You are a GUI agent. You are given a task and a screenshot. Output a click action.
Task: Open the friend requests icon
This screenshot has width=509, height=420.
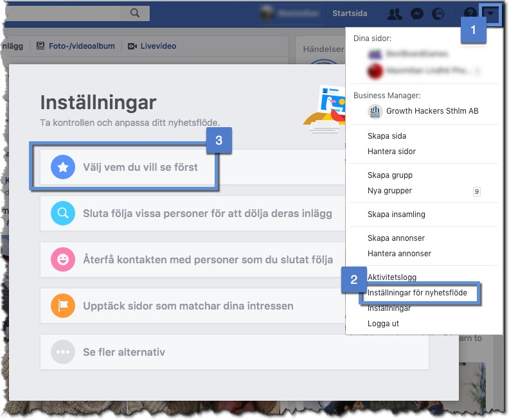395,13
